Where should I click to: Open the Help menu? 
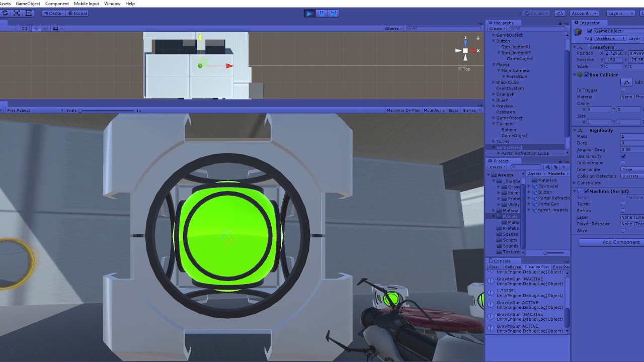point(130,4)
